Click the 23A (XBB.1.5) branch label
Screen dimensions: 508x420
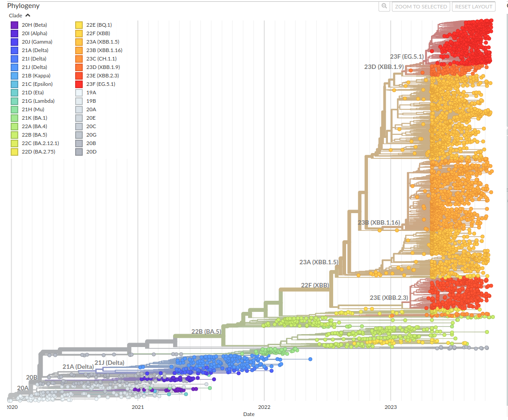319,262
